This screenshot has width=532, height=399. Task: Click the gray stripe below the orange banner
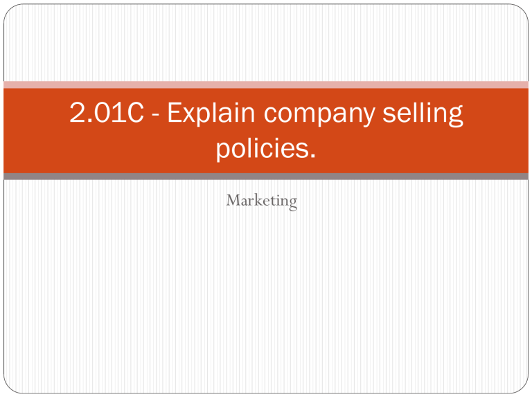[x=266, y=177]
